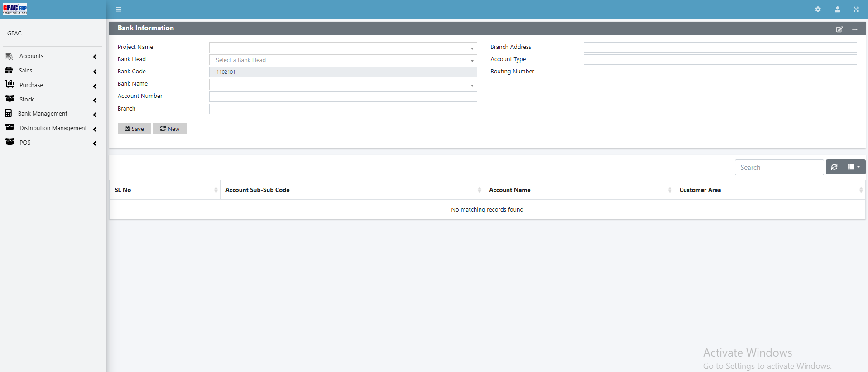Click the Accounts sidebar icon
Screen dimensions: 868x372
pos(9,56)
